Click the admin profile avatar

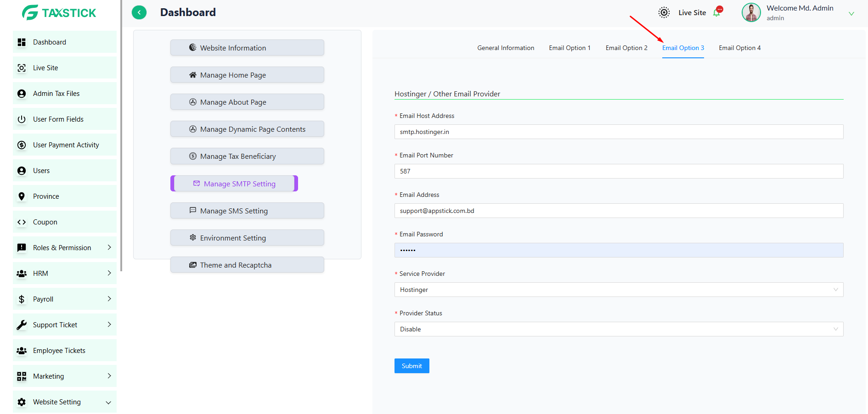[x=751, y=12]
